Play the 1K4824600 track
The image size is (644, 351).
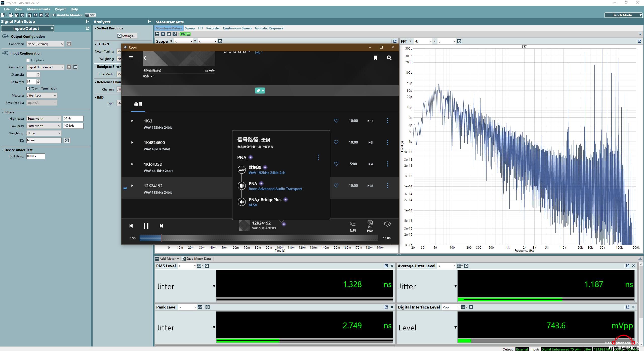pyautogui.click(x=132, y=142)
